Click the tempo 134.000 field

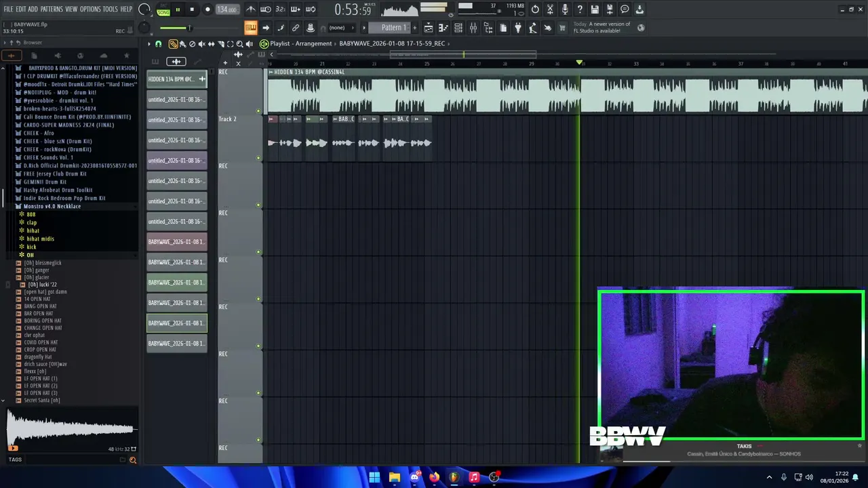(227, 9)
